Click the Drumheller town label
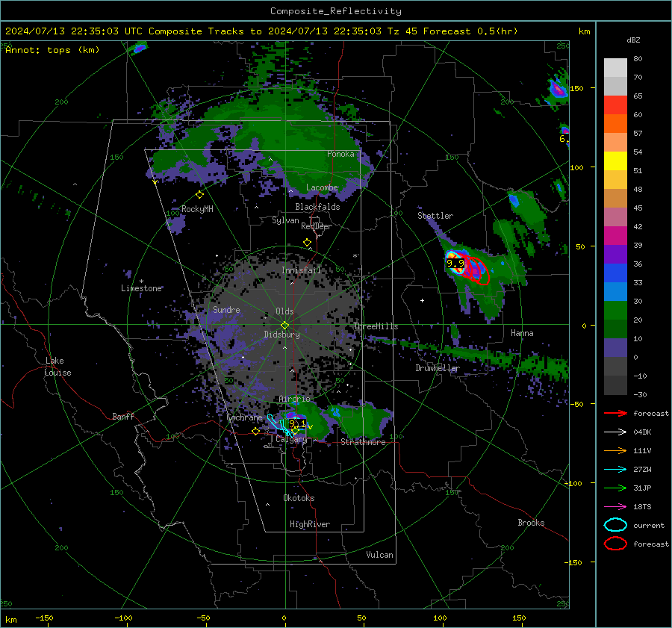 [438, 368]
